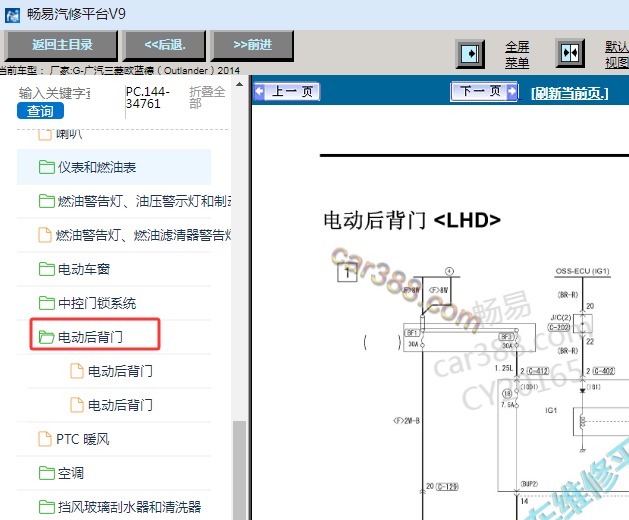
Task: Click folder icon of 燃油警告灯、油压警示灯
Action: coord(47,201)
